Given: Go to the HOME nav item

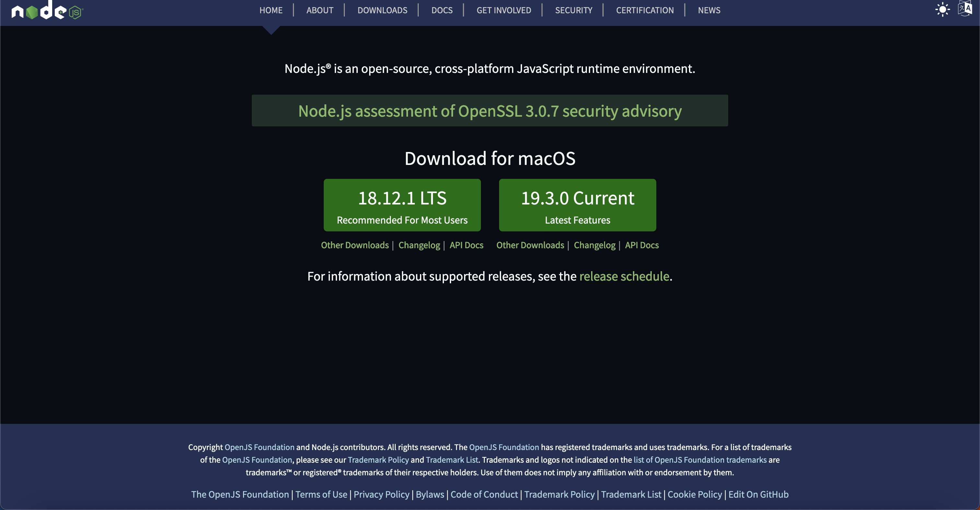Looking at the screenshot, I should pos(271,10).
